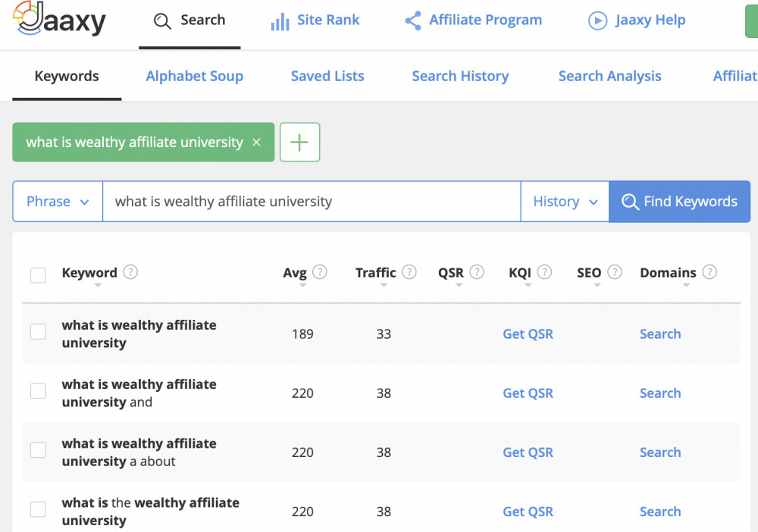Click the Avg value 189
The height and width of the screenshot is (532, 758).
(x=302, y=334)
